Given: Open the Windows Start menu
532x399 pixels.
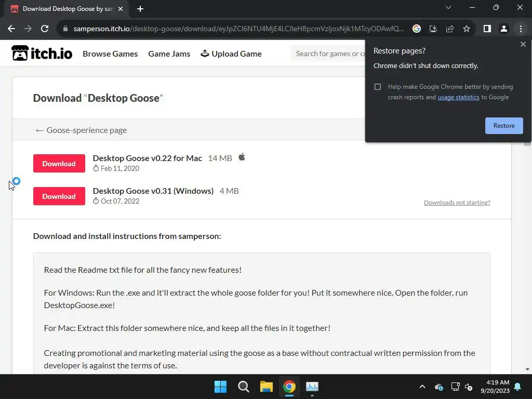Looking at the screenshot, I should tap(220, 387).
